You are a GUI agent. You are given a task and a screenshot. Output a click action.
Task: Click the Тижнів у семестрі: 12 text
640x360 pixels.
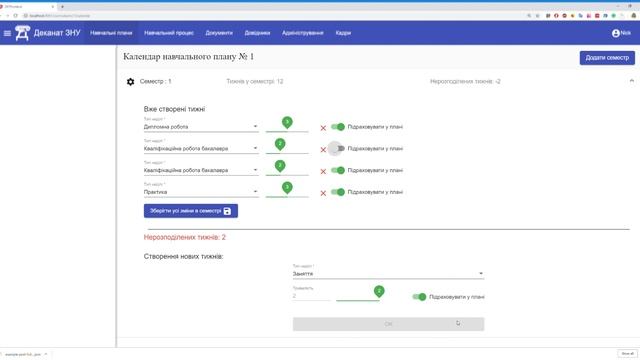pyautogui.click(x=255, y=82)
